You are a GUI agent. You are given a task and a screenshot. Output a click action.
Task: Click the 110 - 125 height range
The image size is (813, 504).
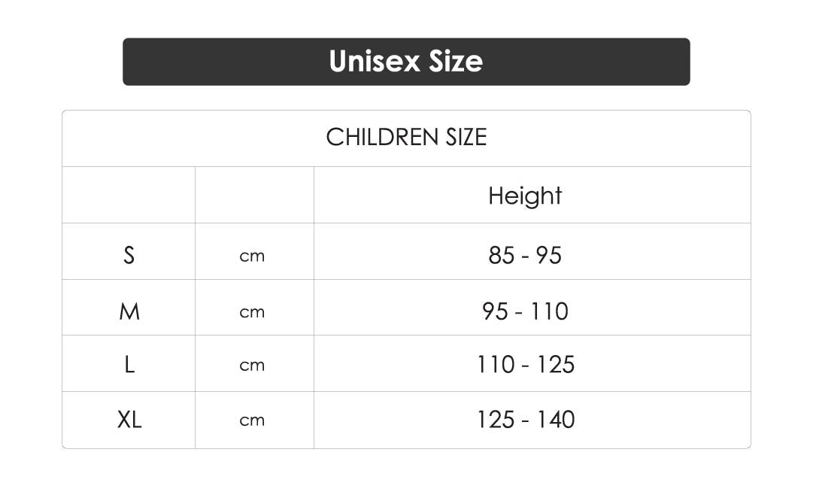525,365
